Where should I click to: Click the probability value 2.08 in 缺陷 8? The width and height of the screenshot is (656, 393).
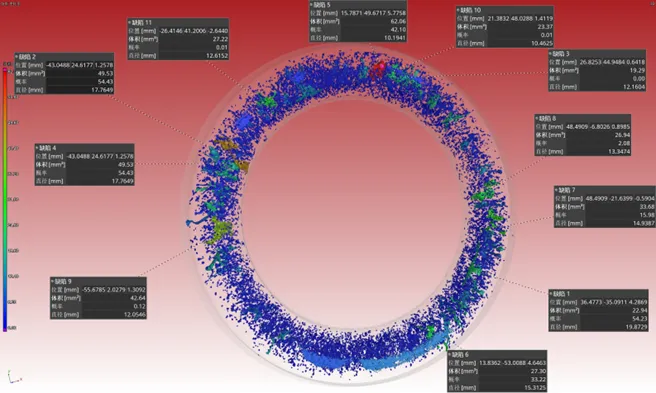coord(624,143)
